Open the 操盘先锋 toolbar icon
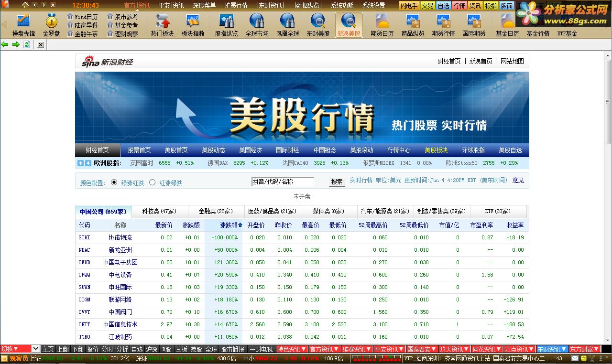612x364 pixels. [x=23, y=25]
